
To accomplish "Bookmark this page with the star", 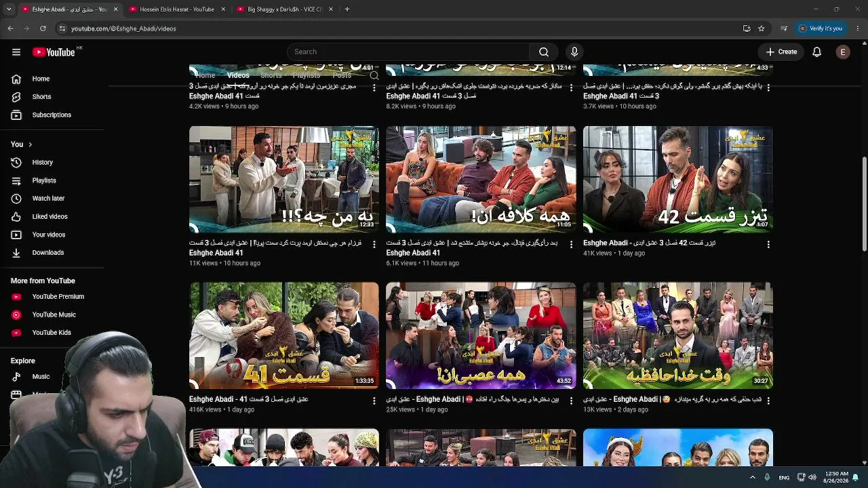I will click(762, 28).
